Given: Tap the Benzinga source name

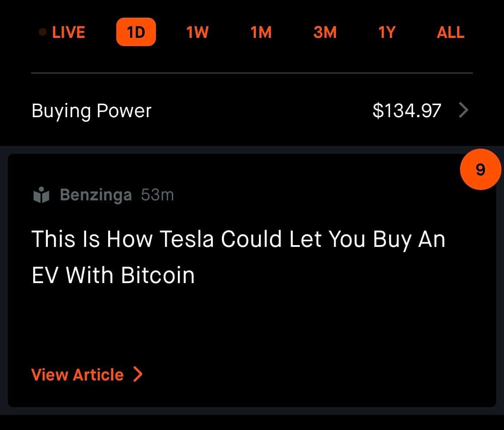Looking at the screenshot, I should coord(96,195).
